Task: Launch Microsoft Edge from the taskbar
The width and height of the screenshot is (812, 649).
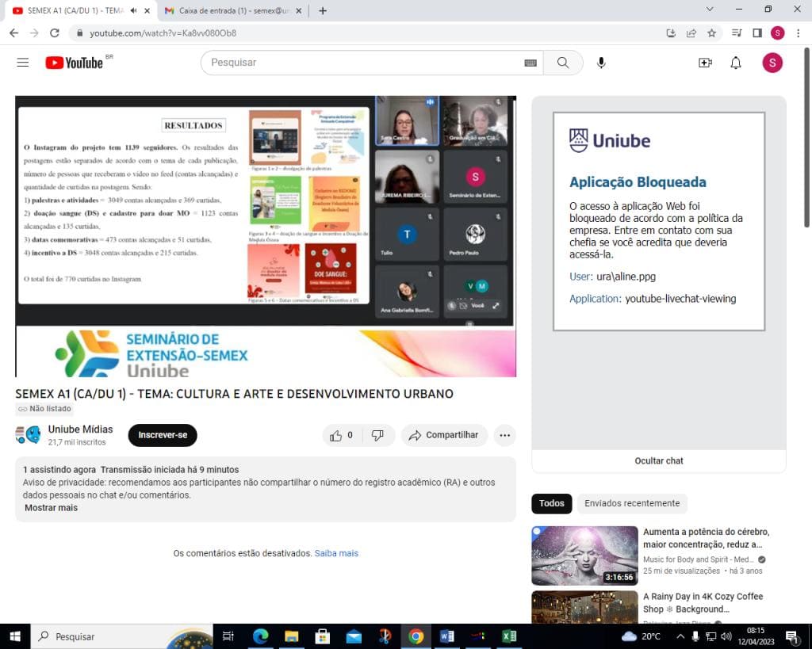Action: click(x=260, y=636)
